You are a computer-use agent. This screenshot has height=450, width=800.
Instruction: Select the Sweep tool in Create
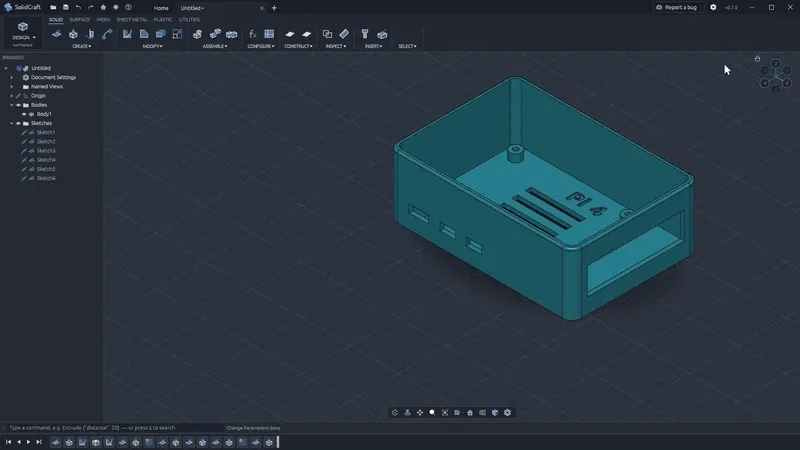(107, 34)
